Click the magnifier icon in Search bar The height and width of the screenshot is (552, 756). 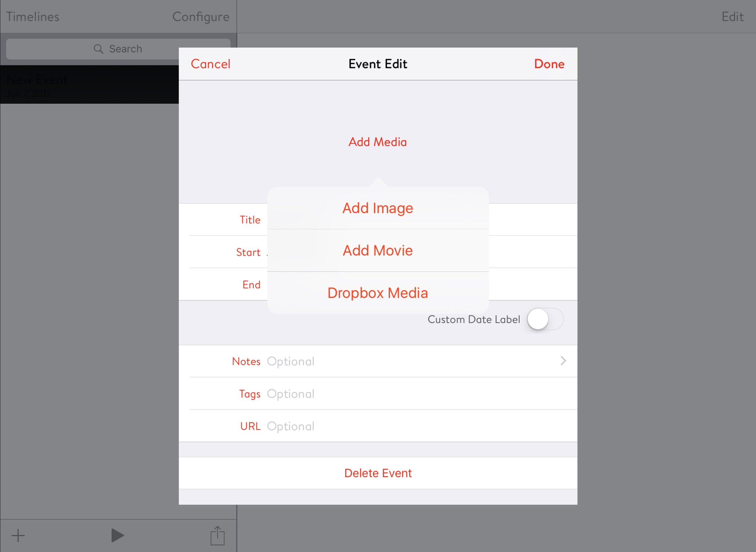[98, 49]
